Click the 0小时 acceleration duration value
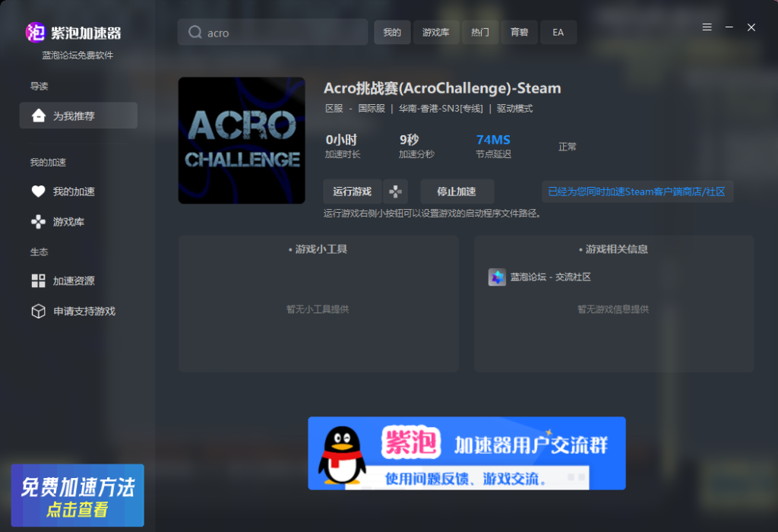Viewport: 778px width, 532px height. (341, 139)
